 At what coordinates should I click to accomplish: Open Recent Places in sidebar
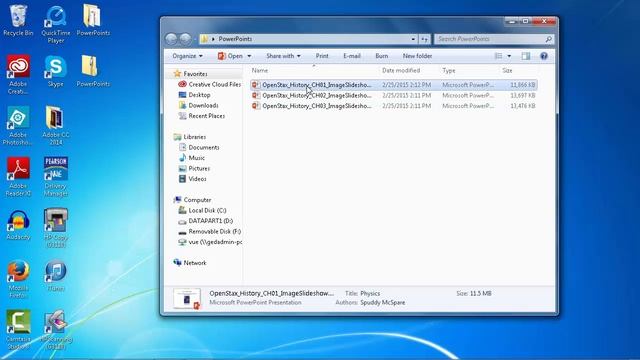click(x=202, y=116)
